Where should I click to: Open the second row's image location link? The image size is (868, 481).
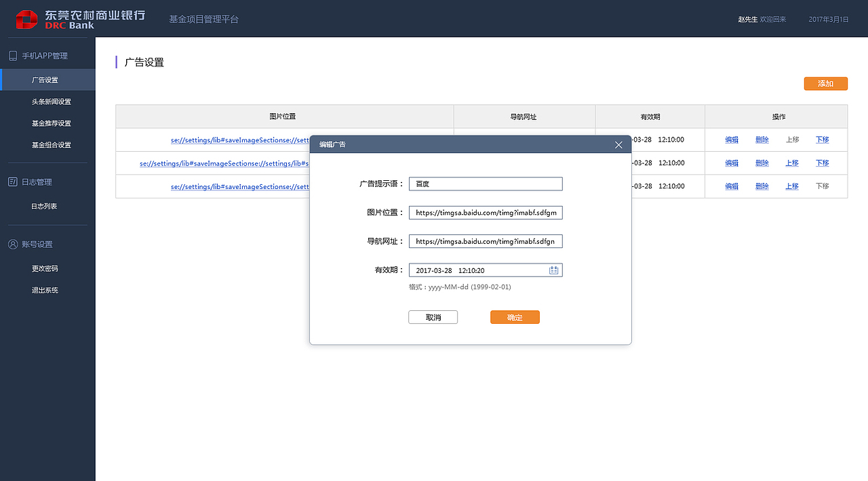click(224, 163)
